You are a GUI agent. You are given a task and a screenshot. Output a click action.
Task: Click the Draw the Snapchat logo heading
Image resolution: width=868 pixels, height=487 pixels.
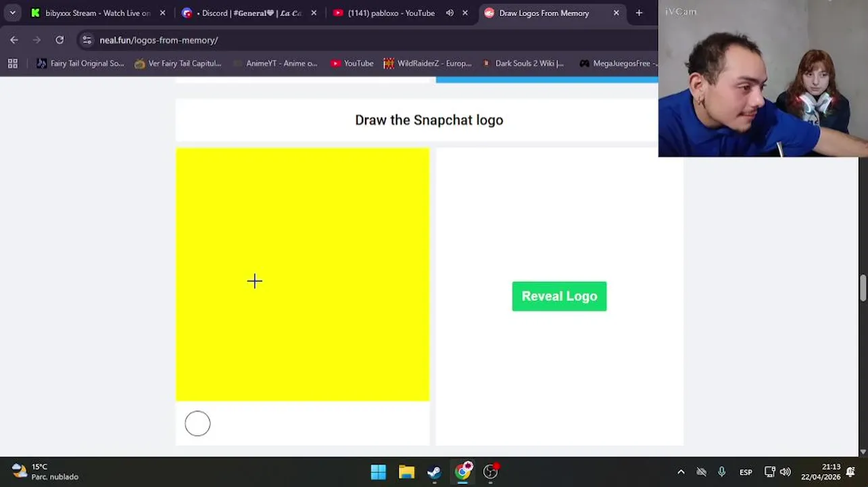429,120
